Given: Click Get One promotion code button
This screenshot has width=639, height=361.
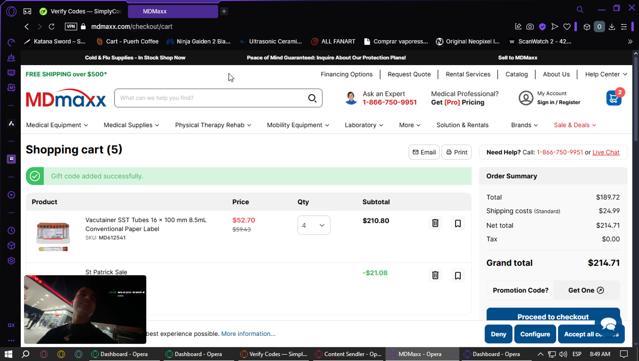Looking at the screenshot, I should [x=586, y=290].
